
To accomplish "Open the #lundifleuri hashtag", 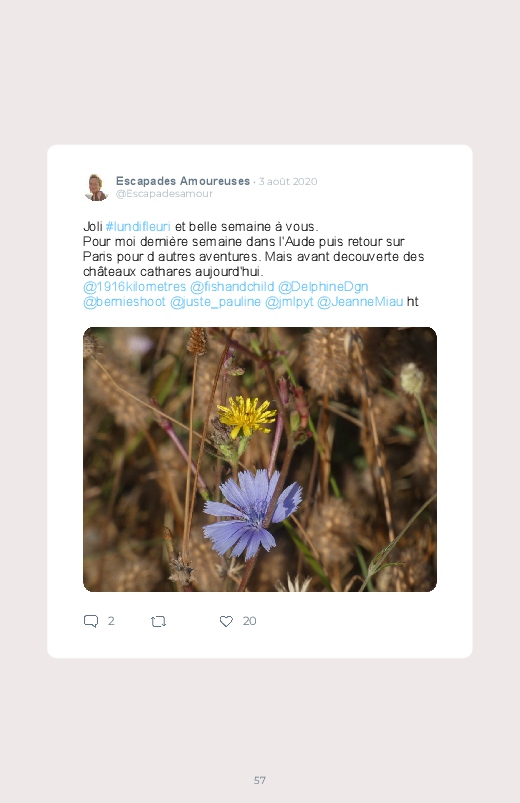I will tap(138, 226).
